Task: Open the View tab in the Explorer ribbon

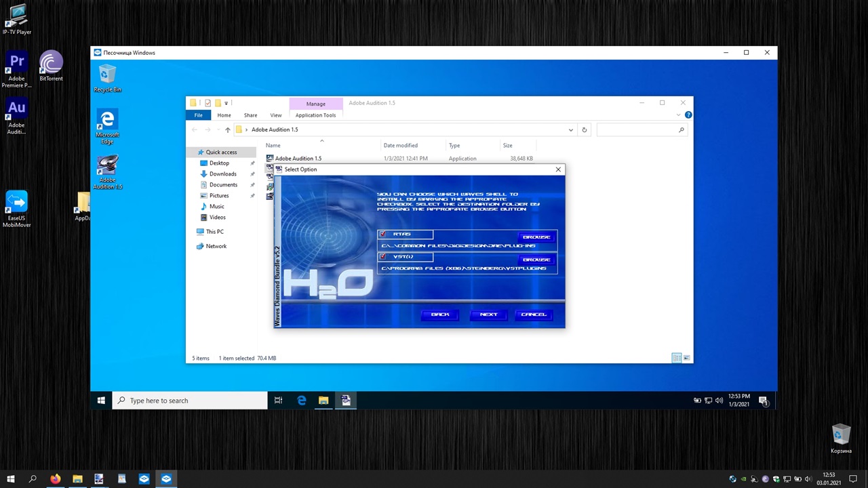Action: [x=275, y=115]
